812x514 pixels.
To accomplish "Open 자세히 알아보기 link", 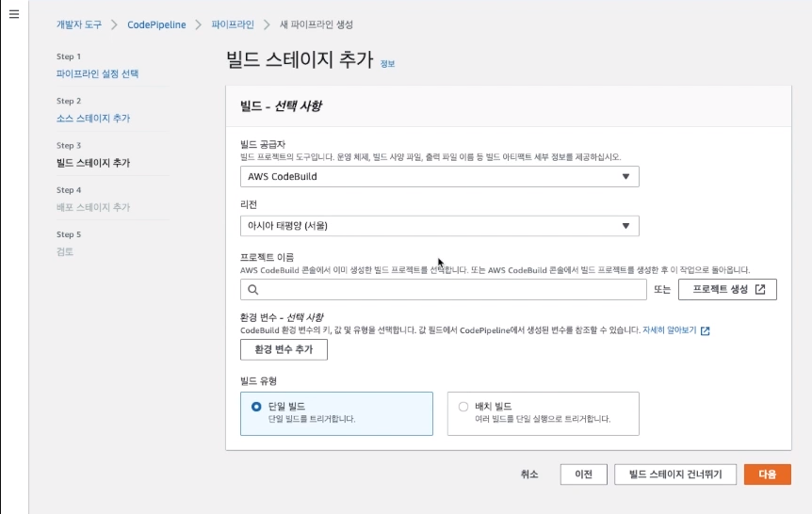I will 669,330.
